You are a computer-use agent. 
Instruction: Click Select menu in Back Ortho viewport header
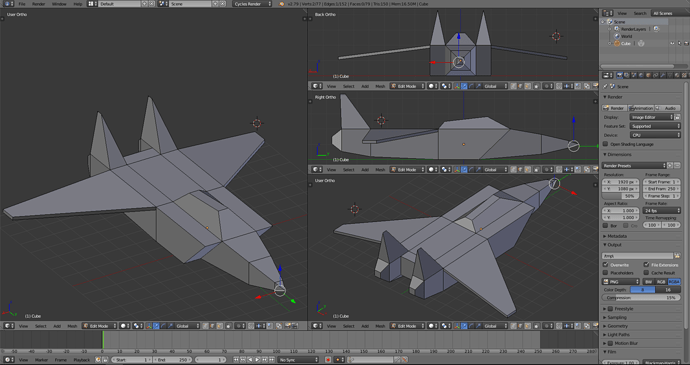pos(349,86)
